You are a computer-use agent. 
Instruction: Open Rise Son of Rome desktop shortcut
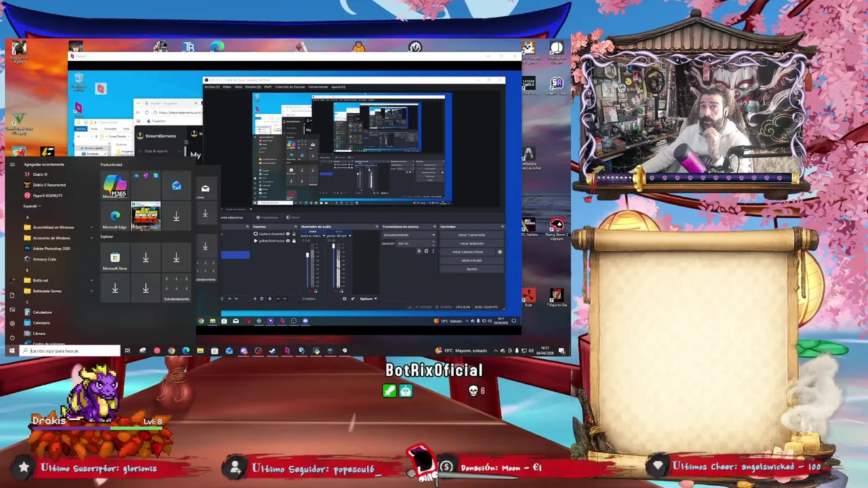18,51
